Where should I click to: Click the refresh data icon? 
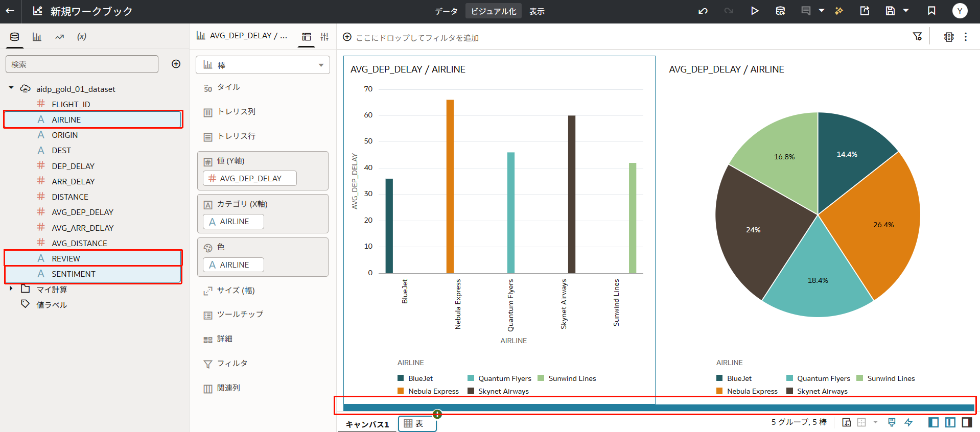coord(780,11)
